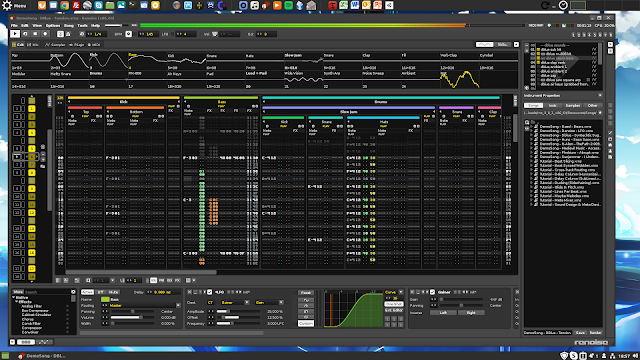Enable the Record edit mode button

click(x=45, y=34)
